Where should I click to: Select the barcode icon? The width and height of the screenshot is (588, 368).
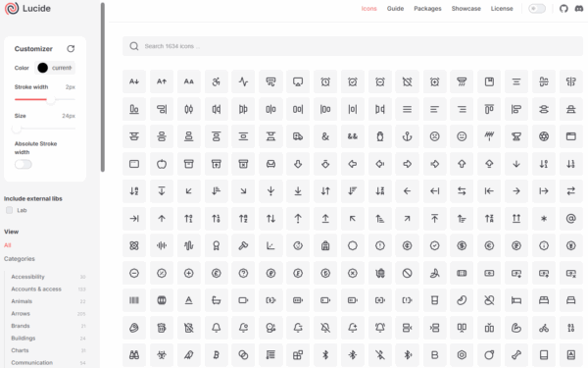tap(134, 300)
